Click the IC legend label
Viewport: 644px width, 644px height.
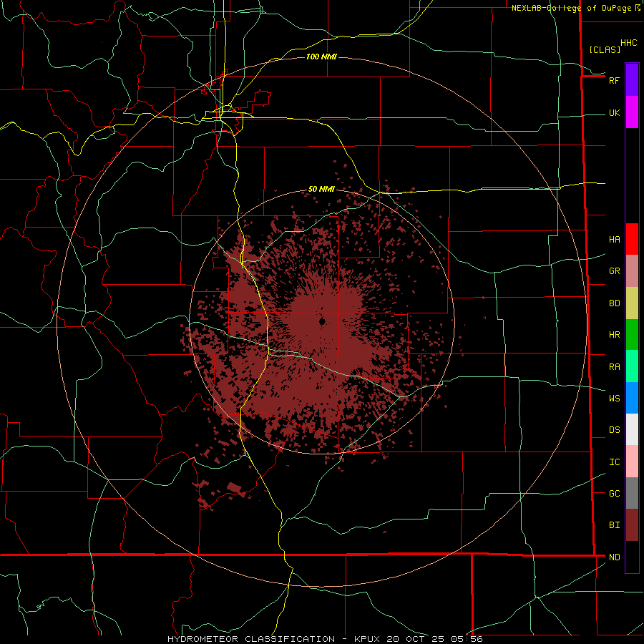click(x=614, y=462)
